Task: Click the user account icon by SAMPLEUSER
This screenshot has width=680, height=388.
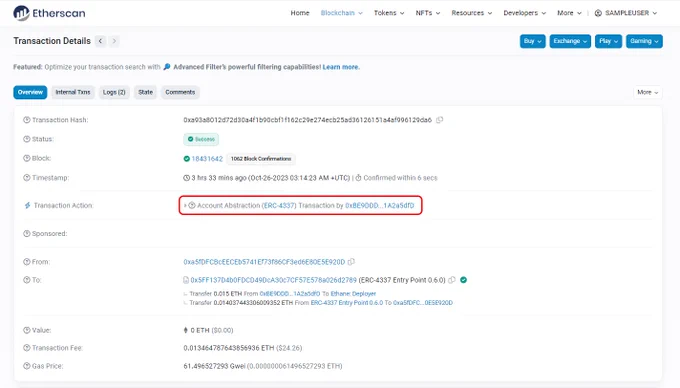Action: pyautogui.click(x=598, y=13)
